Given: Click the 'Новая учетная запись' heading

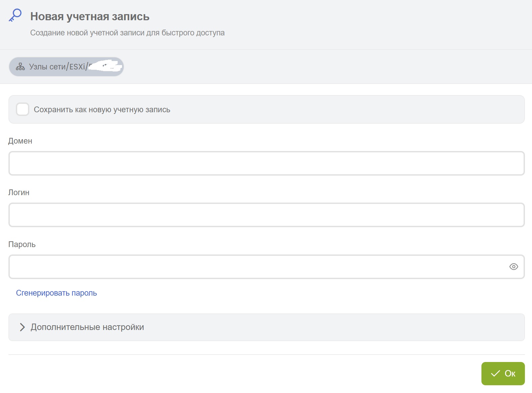Looking at the screenshot, I should (x=90, y=17).
